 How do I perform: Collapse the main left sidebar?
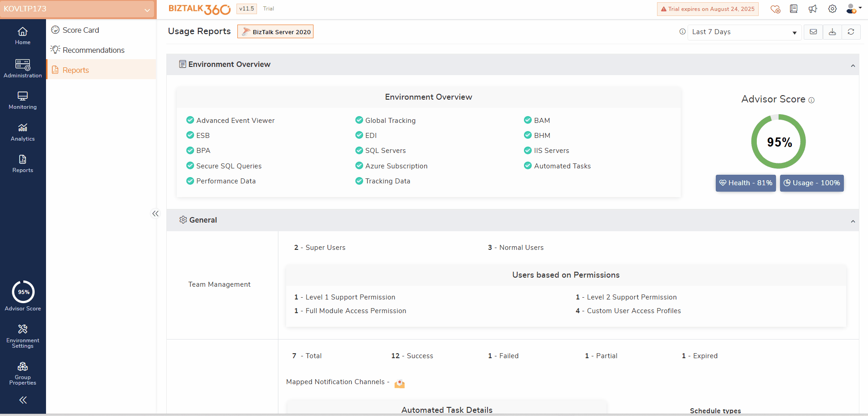(23, 400)
